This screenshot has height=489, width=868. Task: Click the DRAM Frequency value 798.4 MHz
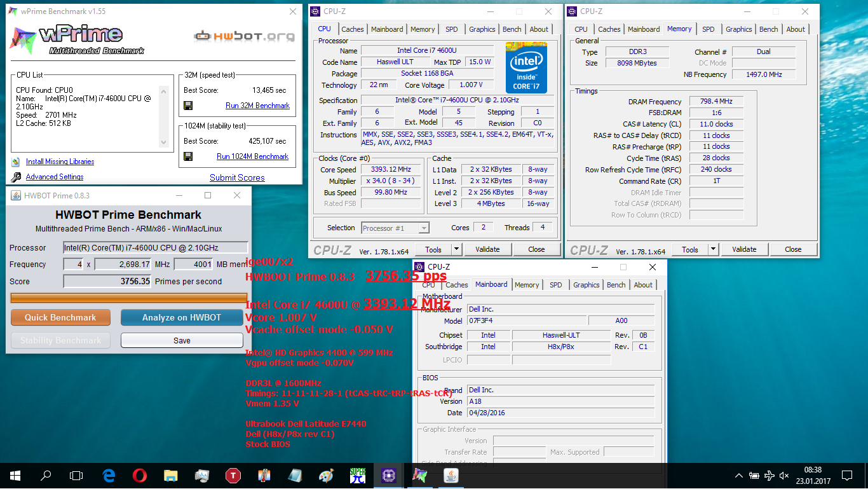pyautogui.click(x=715, y=102)
